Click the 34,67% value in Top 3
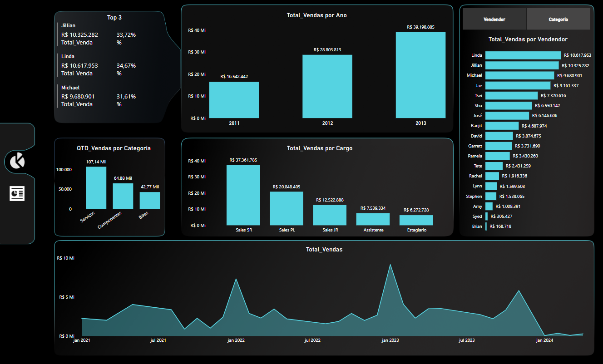This screenshot has width=603, height=364. 126,65
